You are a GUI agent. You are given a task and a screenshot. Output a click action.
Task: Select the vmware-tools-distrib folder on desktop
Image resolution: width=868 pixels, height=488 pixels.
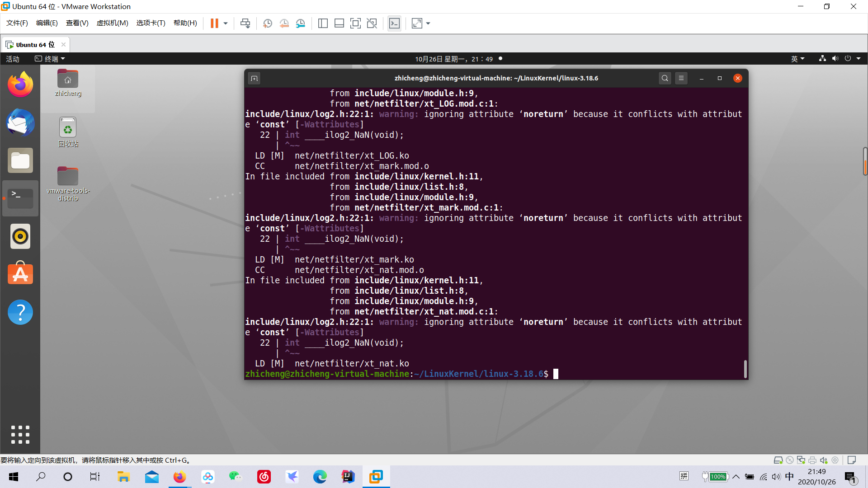coord(68,184)
